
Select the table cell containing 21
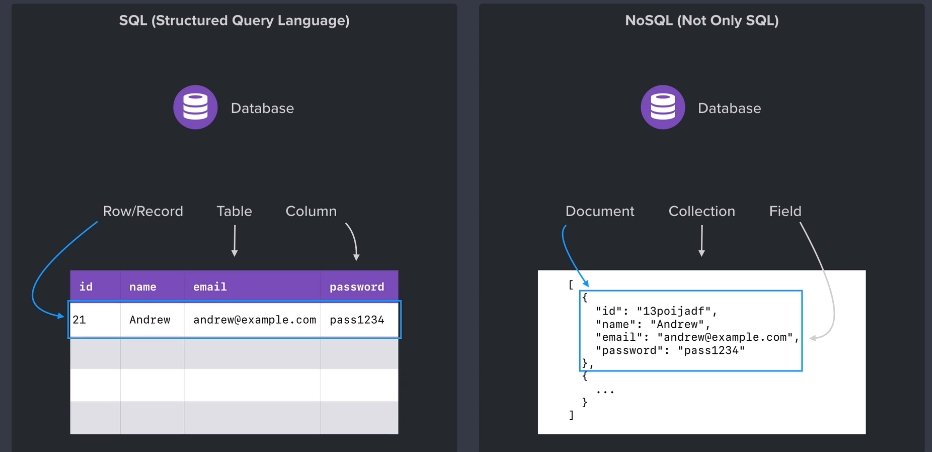coord(79,320)
